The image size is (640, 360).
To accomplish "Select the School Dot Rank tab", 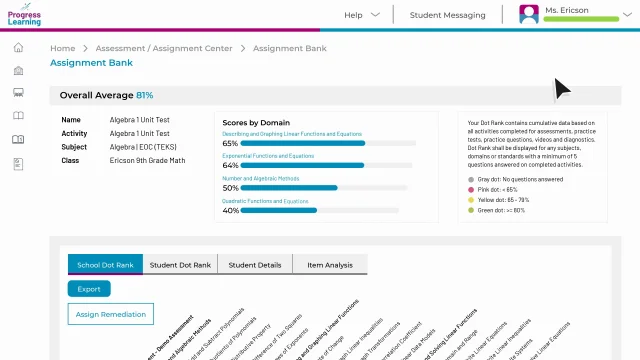I will point(105,264).
